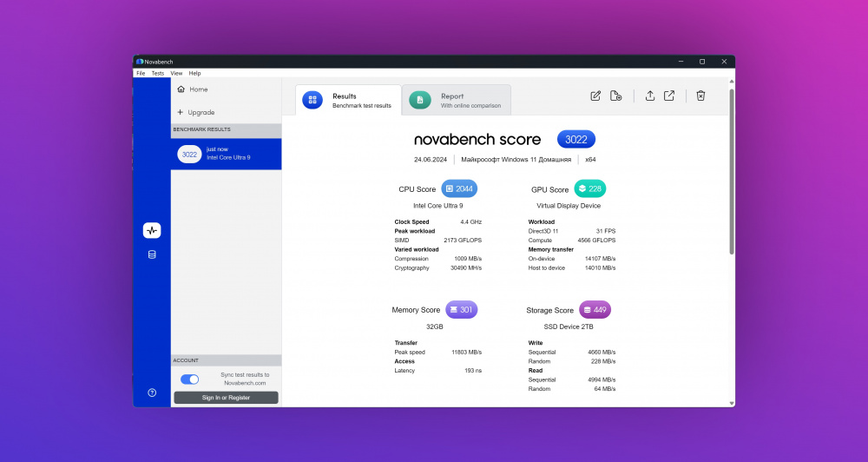Click the scrollbar down arrow
868x462 pixels.
[732, 403]
